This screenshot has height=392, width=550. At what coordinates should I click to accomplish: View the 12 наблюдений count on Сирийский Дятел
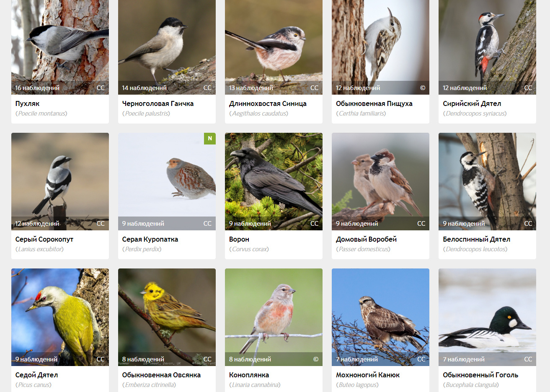pyautogui.click(x=465, y=88)
